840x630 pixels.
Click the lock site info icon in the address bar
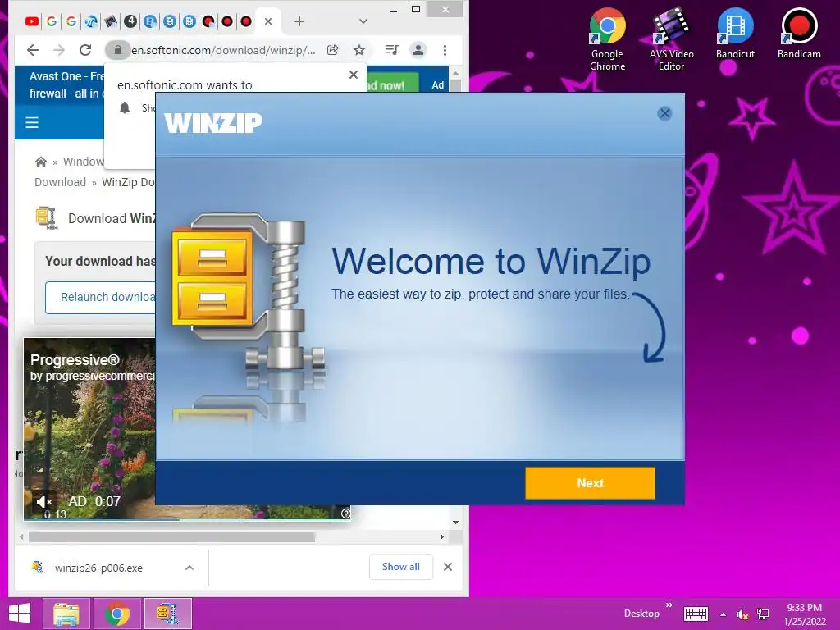[118, 50]
